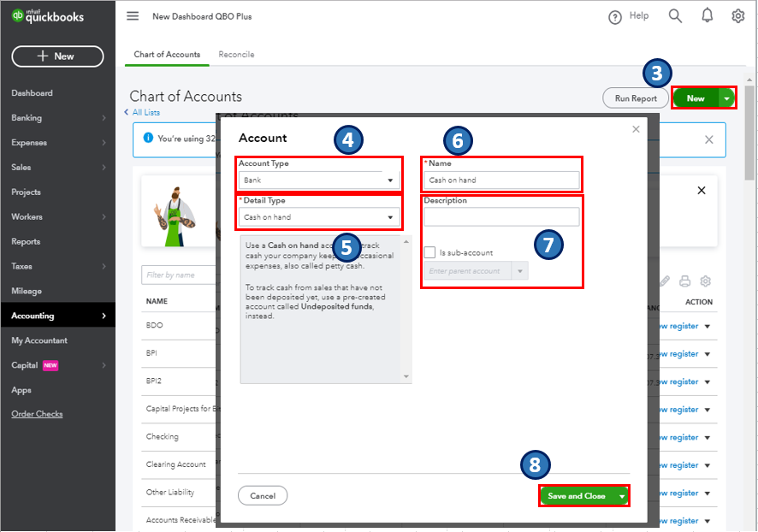758x532 pixels.
Task: Click detail description scroll down arrow
Action: point(406,377)
